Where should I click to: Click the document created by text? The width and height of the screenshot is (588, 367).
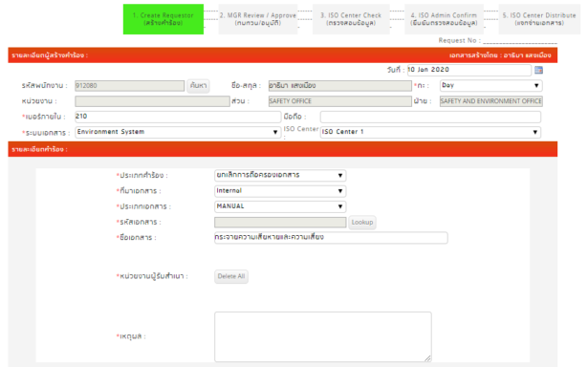click(500, 55)
